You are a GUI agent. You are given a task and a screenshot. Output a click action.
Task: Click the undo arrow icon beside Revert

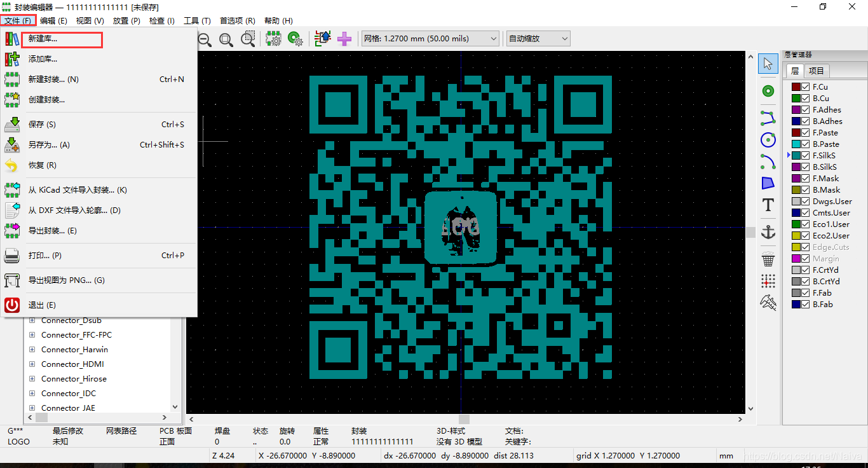click(12, 165)
